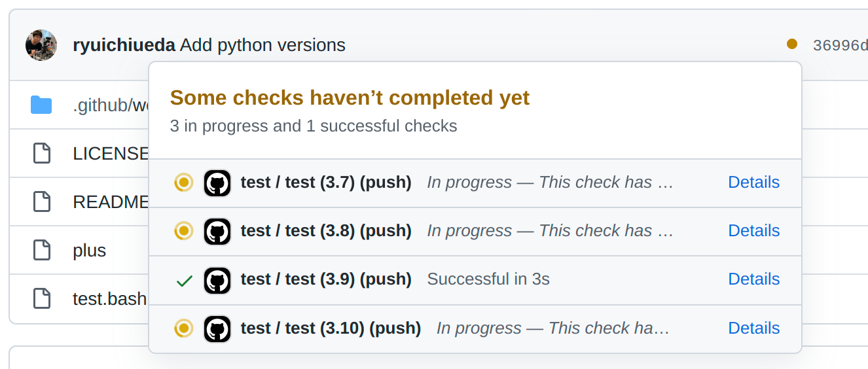Open commit hash 36996d

coord(840,46)
